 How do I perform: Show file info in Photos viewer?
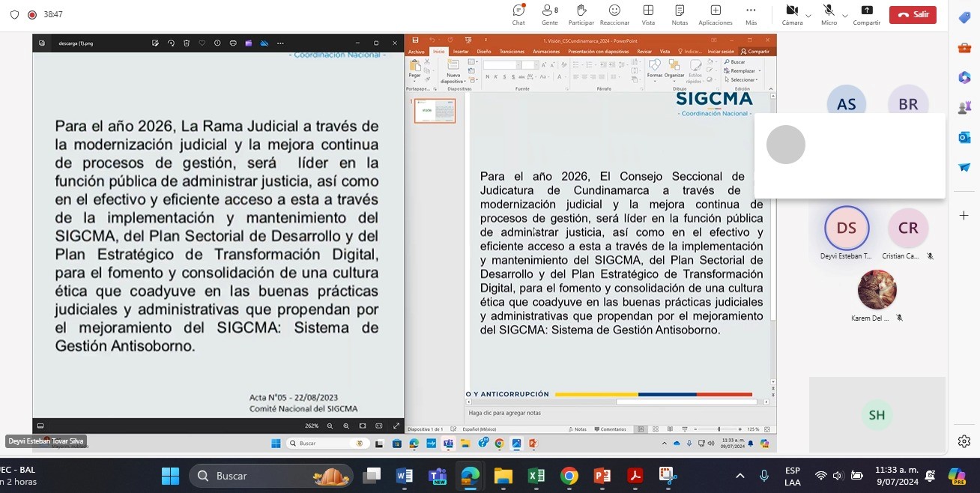(217, 43)
